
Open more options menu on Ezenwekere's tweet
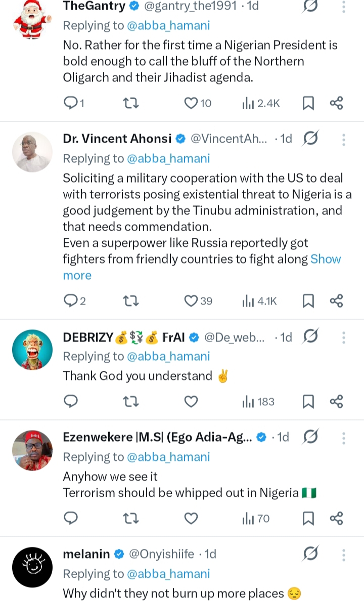click(x=344, y=437)
